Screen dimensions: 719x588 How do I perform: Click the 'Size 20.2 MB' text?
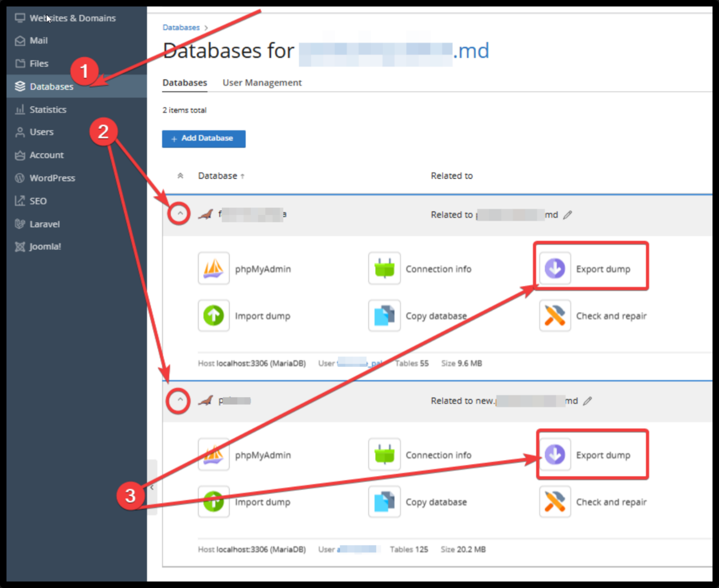pyautogui.click(x=463, y=549)
